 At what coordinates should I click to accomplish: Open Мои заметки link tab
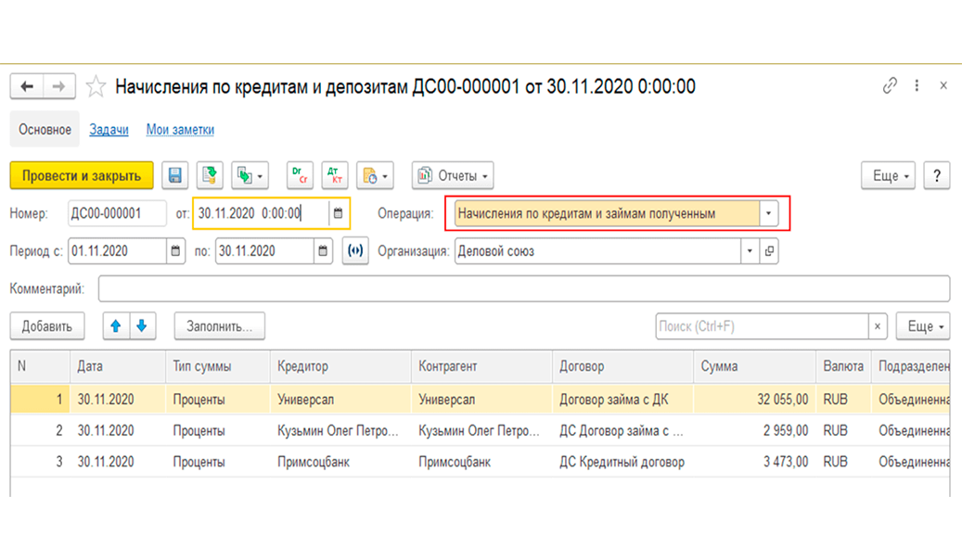pos(180,130)
